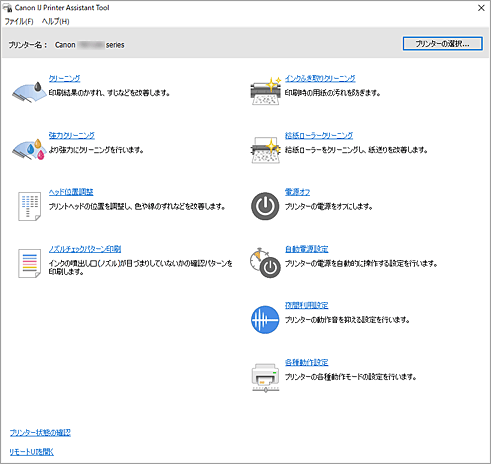491x464 pixels.
Task: Click description より強力にクリーニングを行います。
Action: (96, 150)
